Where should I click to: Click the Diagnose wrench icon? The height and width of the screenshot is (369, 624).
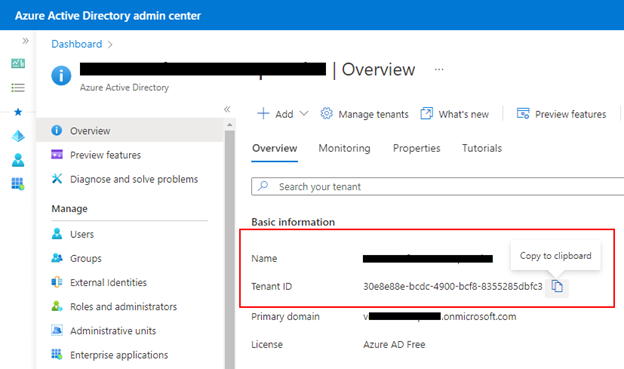click(x=57, y=178)
